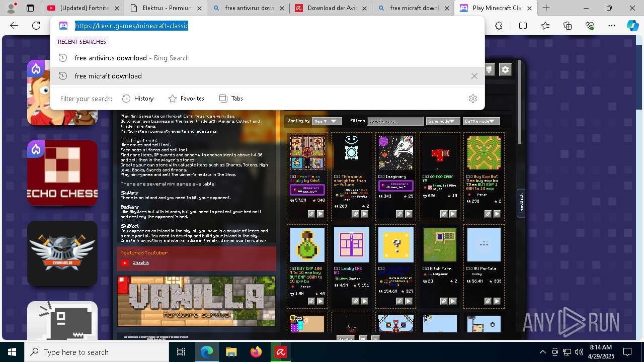
Task: Filter search by History
Action: (138, 99)
